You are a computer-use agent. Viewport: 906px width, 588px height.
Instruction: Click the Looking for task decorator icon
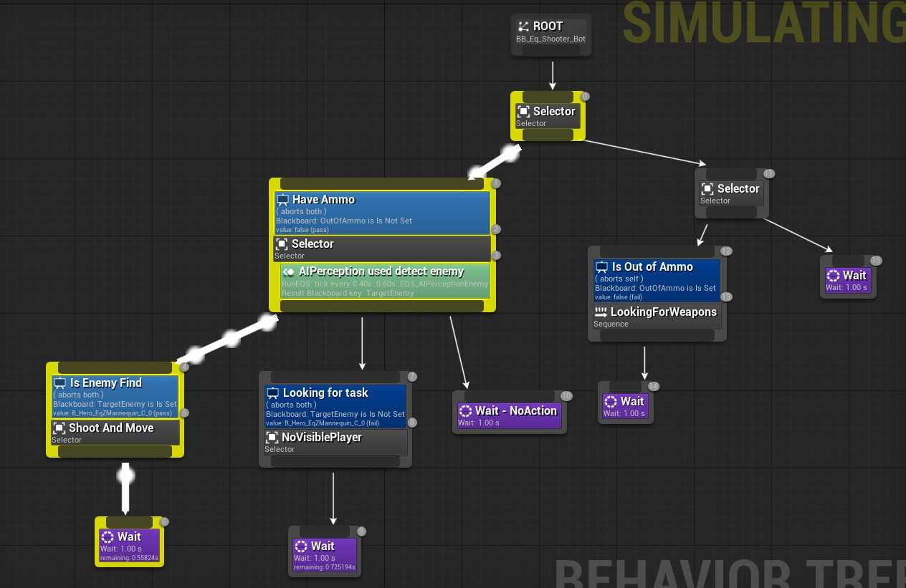[x=272, y=393]
